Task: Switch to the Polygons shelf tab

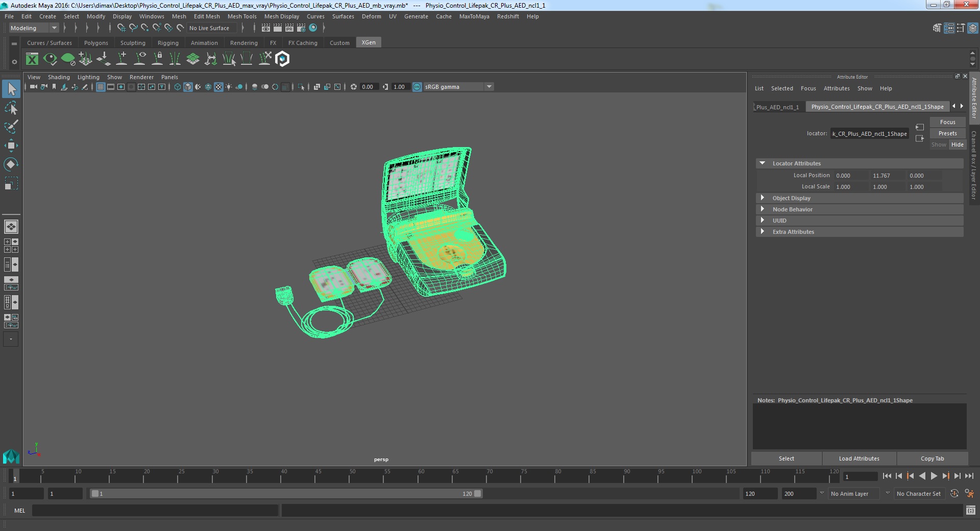Action: tap(96, 43)
